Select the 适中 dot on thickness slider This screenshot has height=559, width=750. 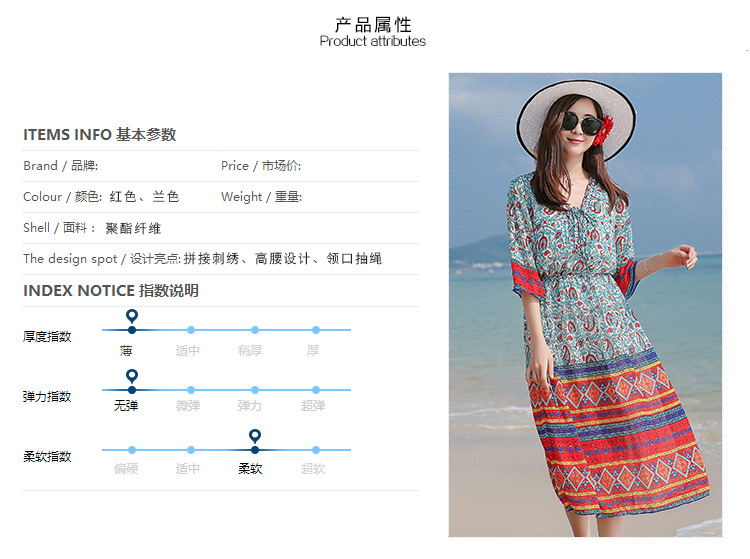(191, 330)
